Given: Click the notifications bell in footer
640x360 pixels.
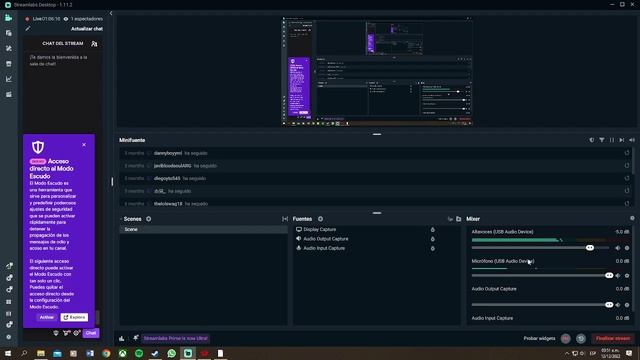Looking at the screenshot, I should 136,338.
